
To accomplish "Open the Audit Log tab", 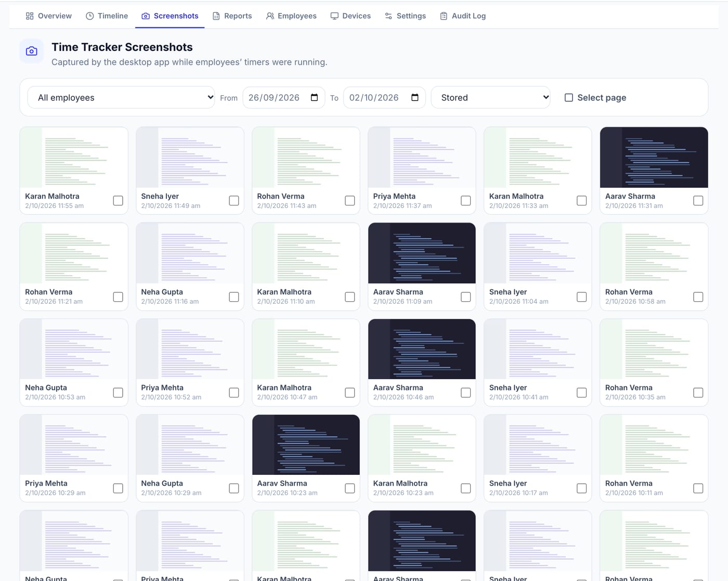I will coord(463,16).
